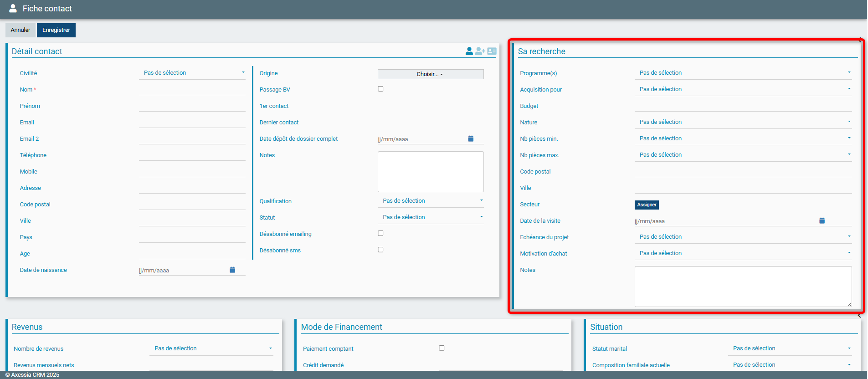The image size is (868, 379).
Task: Tick the Passage BV checkbox
Action: pyautogui.click(x=380, y=89)
